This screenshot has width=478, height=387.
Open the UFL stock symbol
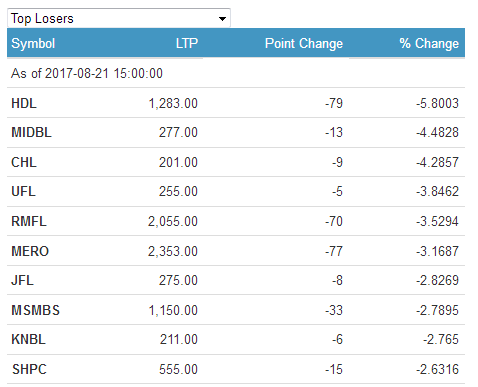tap(23, 192)
